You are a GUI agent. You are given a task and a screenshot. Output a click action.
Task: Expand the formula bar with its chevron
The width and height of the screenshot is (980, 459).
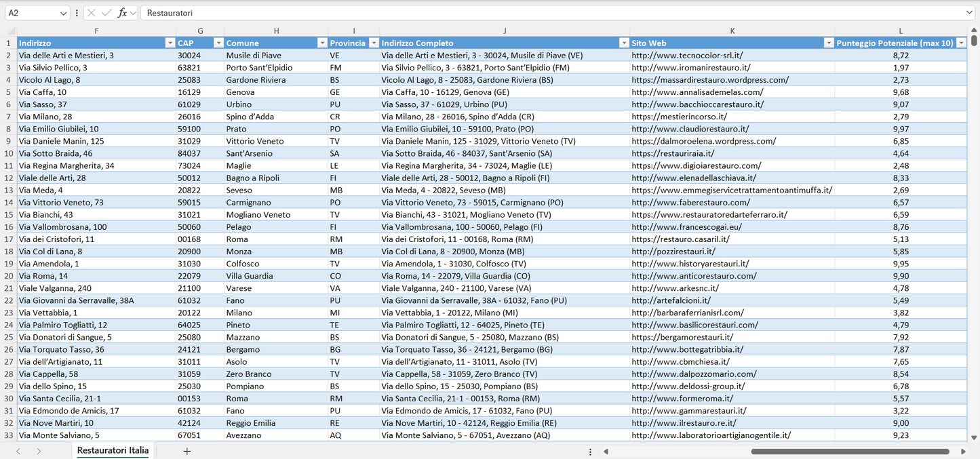(971, 12)
